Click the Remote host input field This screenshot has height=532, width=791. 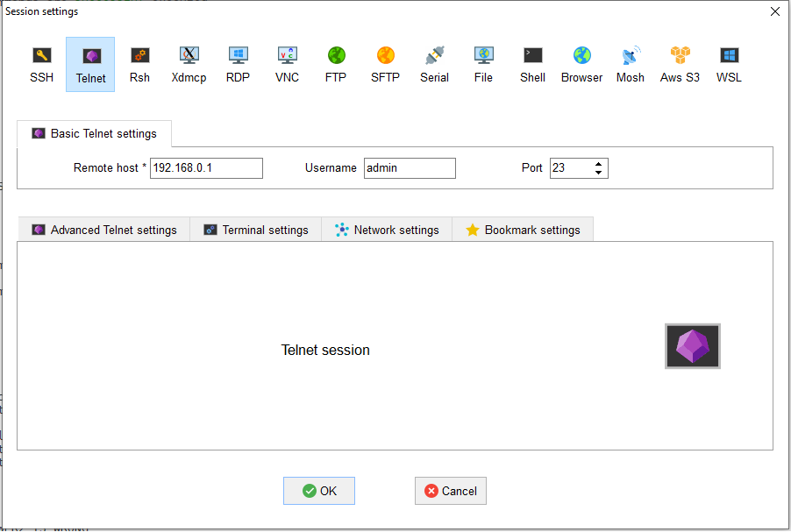206,168
